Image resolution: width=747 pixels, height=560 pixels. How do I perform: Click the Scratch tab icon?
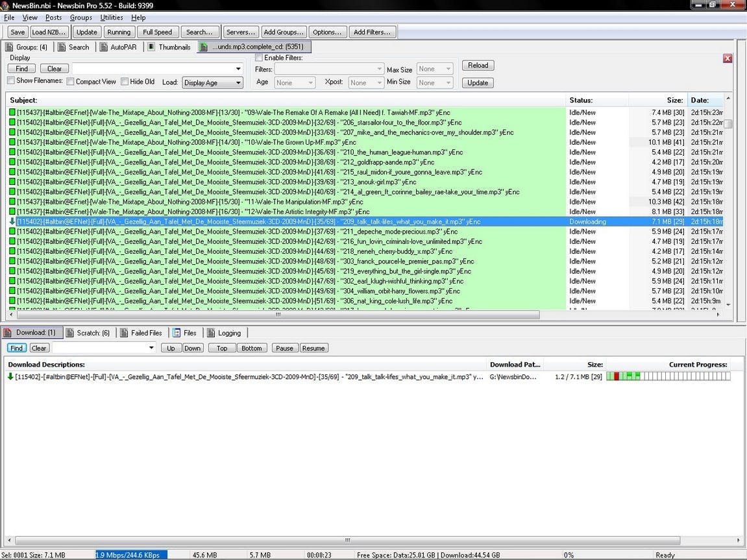[69, 333]
